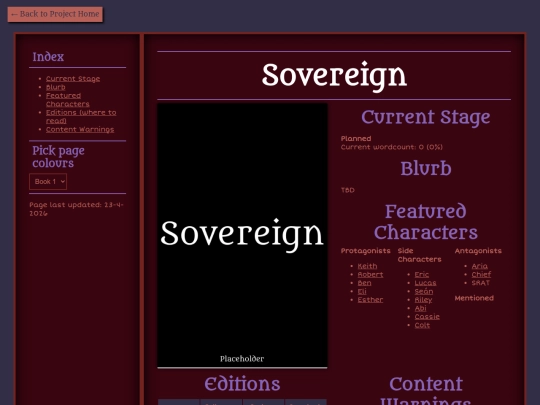Image resolution: width=540 pixels, height=405 pixels.
Task: Open the Current Stage index link
Action: [73, 79]
